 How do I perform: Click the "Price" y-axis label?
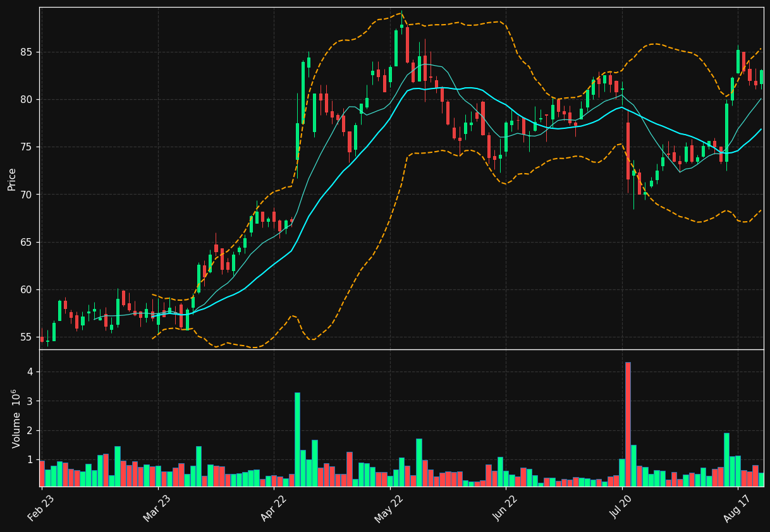click(12, 179)
